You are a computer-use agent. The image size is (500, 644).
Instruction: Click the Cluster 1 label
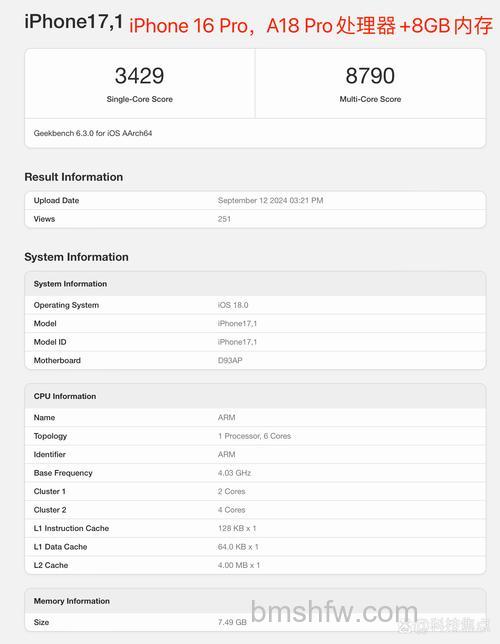pos(50,492)
